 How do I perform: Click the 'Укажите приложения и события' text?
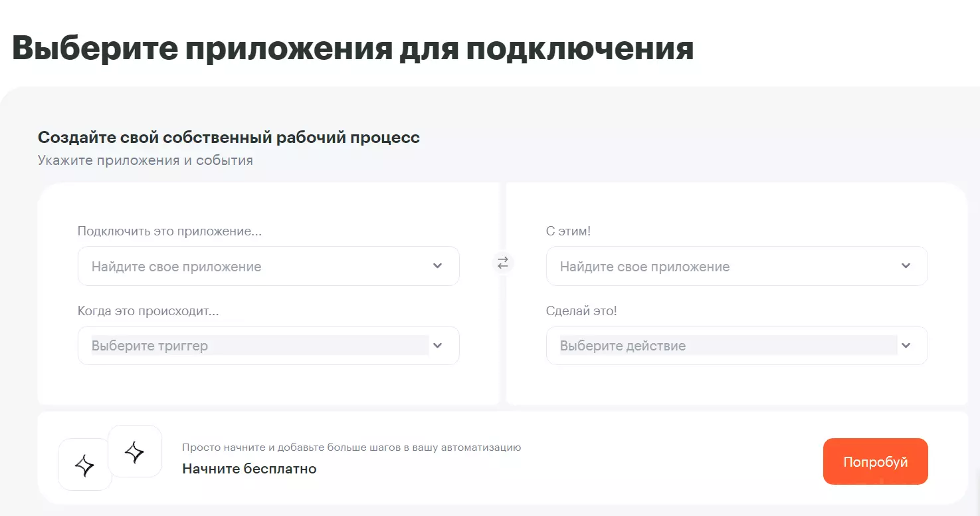tap(146, 160)
